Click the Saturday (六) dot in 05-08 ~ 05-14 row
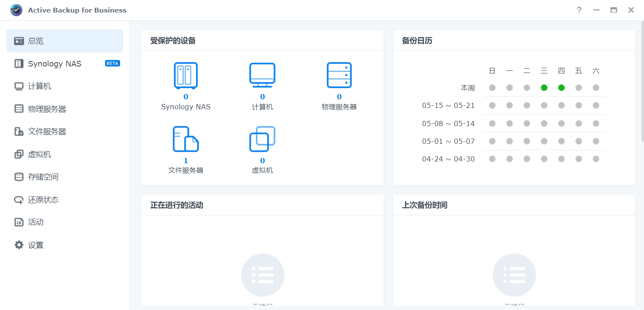Image resolution: width=644 pixels, height=310 pixels. point(596,123)
